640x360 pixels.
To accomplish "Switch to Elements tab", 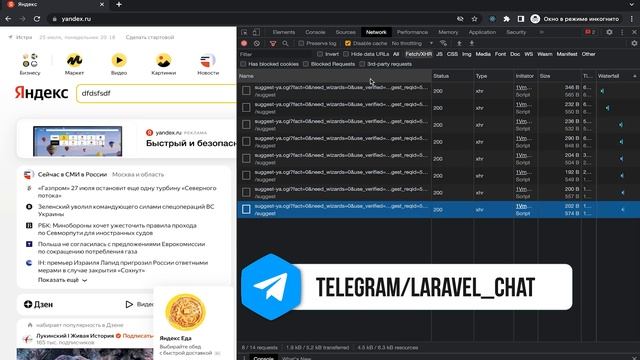I will click(x=284, y=32).
